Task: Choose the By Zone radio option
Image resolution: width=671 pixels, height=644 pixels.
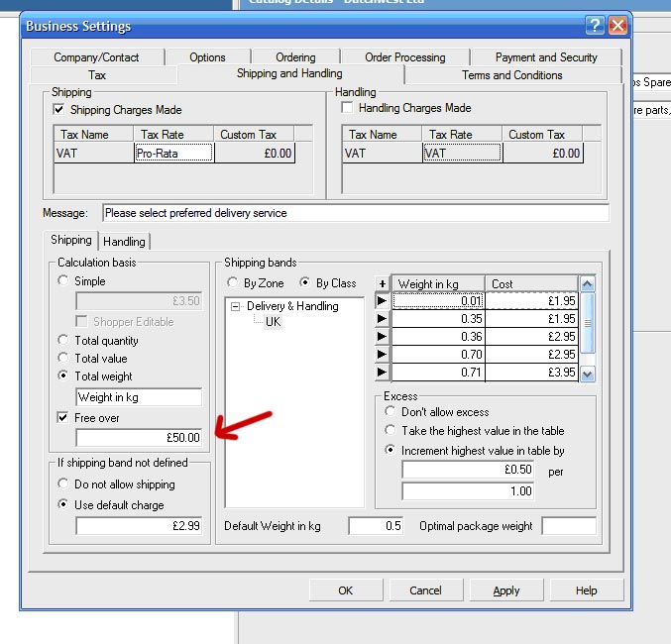Action: [234, 283]
